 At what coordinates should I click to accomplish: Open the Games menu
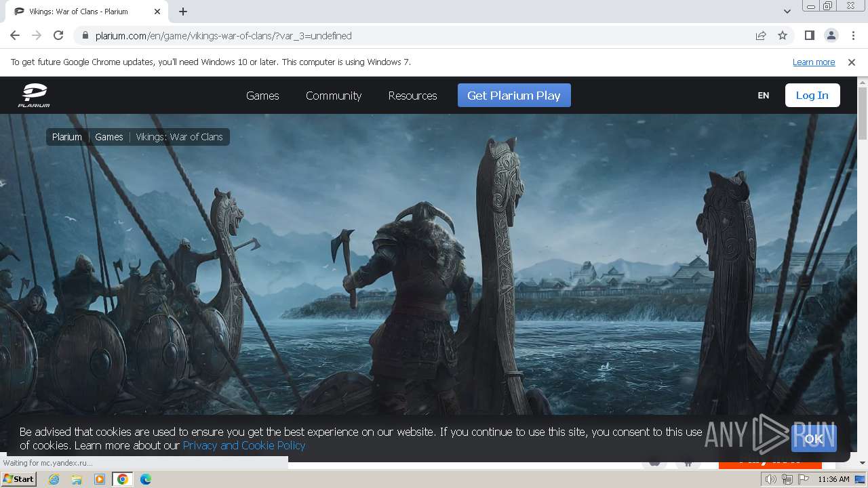pos(262,96)
